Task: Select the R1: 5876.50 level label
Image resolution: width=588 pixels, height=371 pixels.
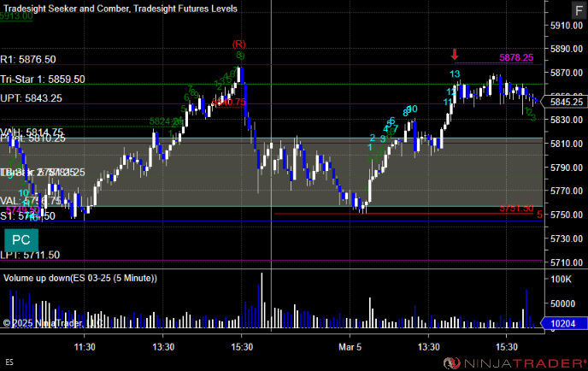Action: 28,59
